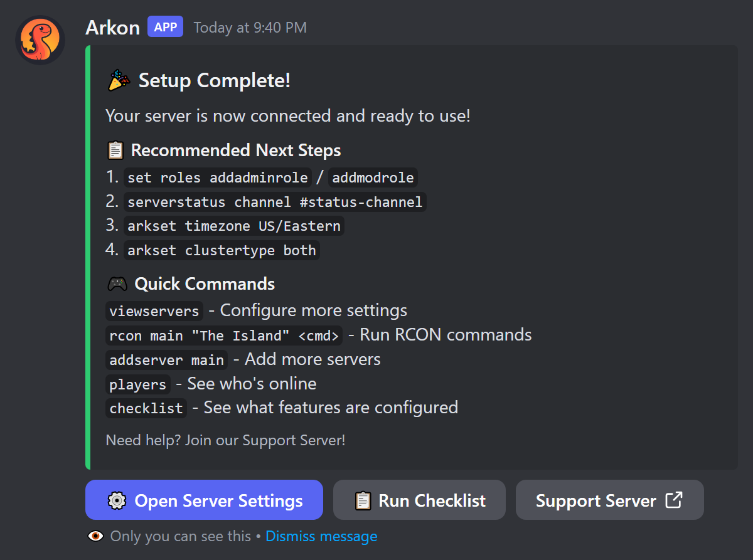Open Server Settings button
This screenshot has height=560, width=753.
point(204,500)
